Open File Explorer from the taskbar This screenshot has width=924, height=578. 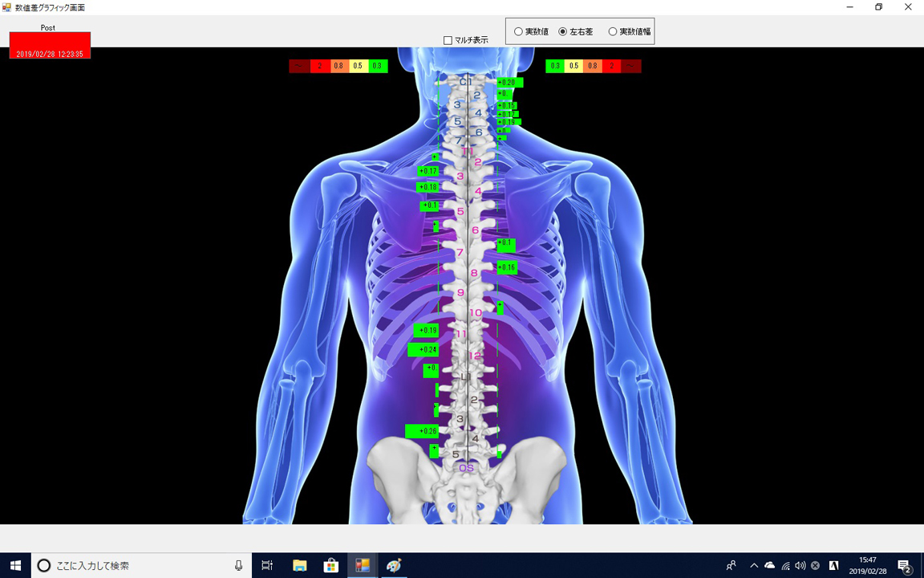click(299, 566)
